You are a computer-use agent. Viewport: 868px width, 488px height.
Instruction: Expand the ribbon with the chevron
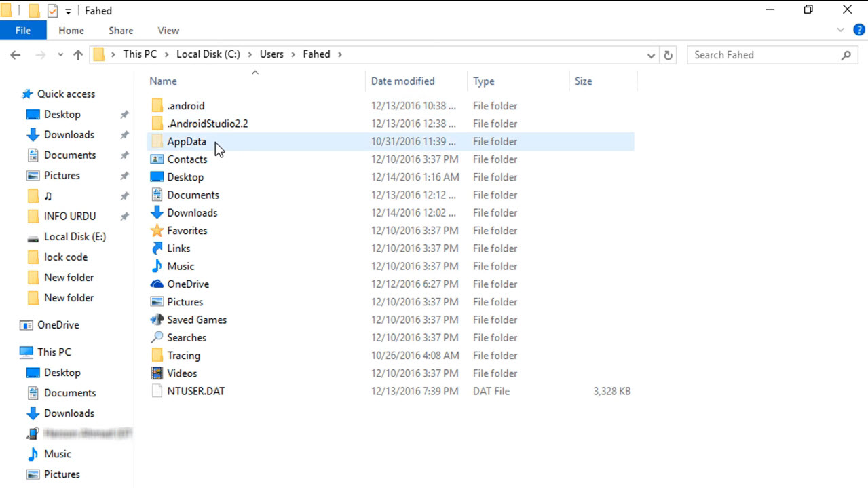pos(842,31)
